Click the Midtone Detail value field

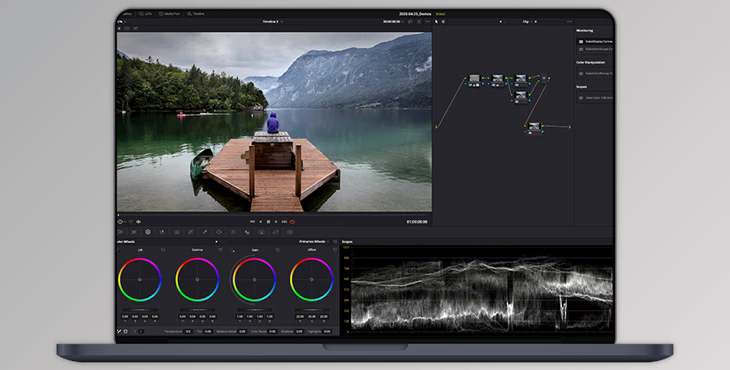click(242, 331)
